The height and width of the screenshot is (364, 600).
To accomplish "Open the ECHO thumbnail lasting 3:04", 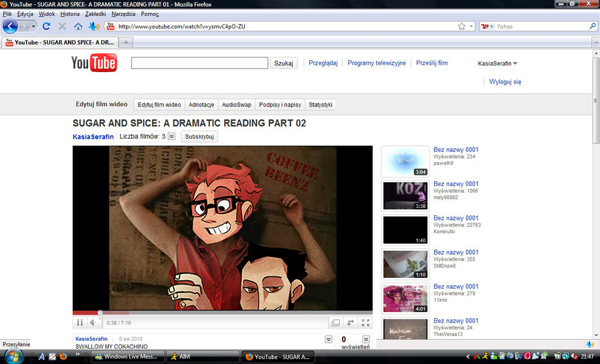I will pos(405,161).
